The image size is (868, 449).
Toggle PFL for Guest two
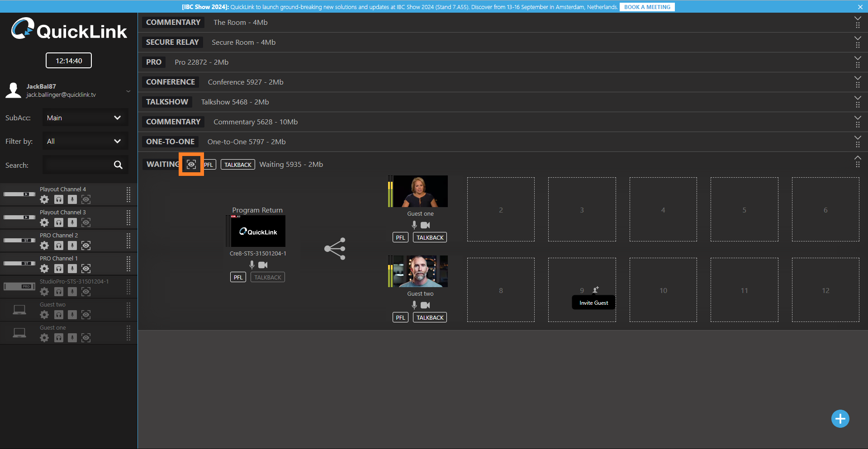(x=400, y=317)
